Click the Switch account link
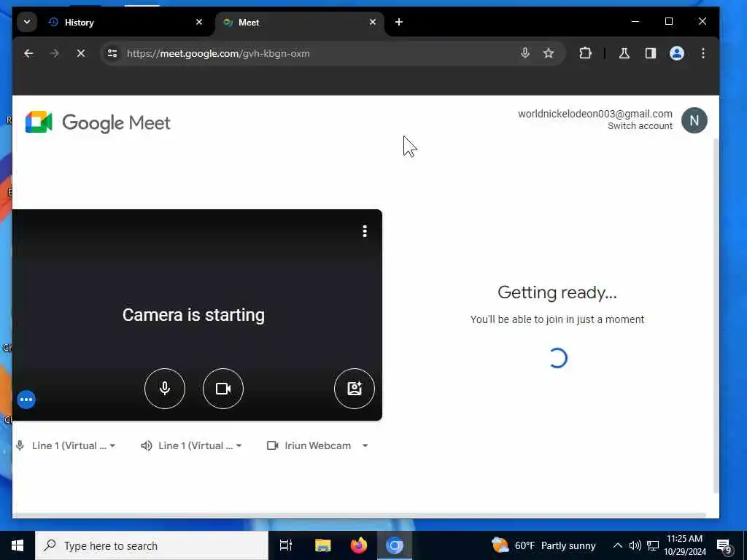The height and width of the screenshot is (560, 747). pyautogui.click(x=640, y=125)
